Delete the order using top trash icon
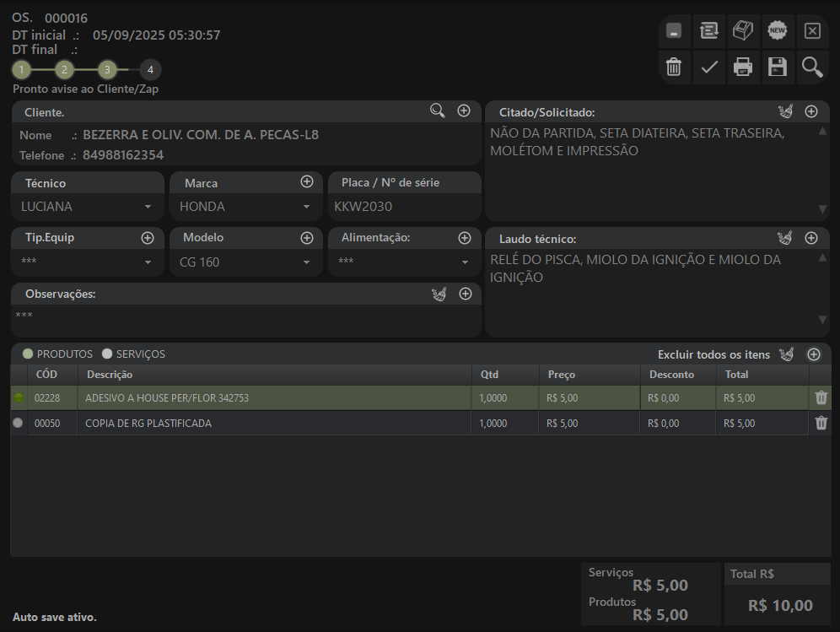Image resolution: width=840 pixels, height=632 pixels. [674, 67]
